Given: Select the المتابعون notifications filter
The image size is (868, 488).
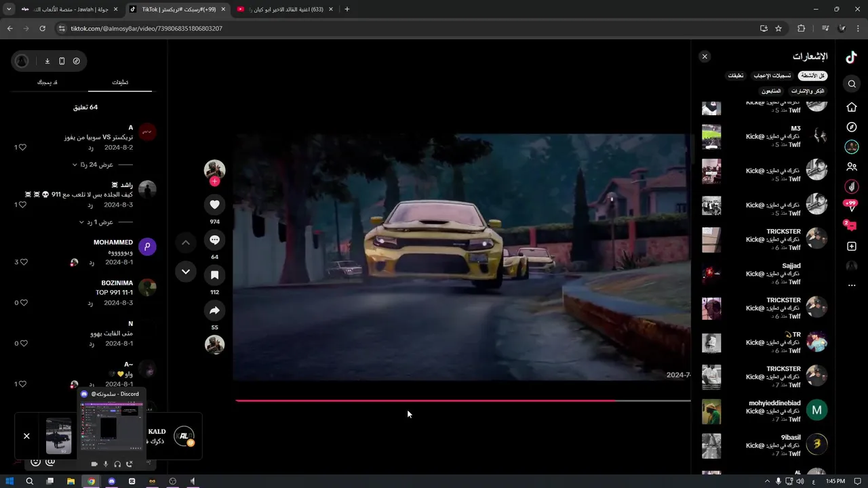Looking at the screenshot, I should [771, 91].
